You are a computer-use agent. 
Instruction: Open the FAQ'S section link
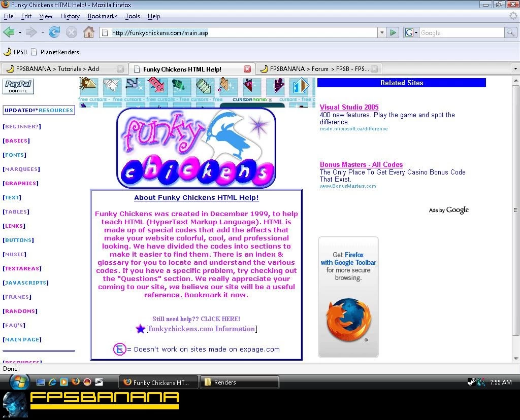pos(14,325)
